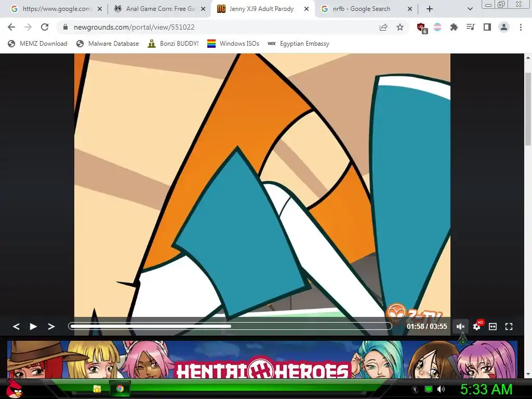
Task: Go back to the previous page
Action: click(x=11, y=27)
